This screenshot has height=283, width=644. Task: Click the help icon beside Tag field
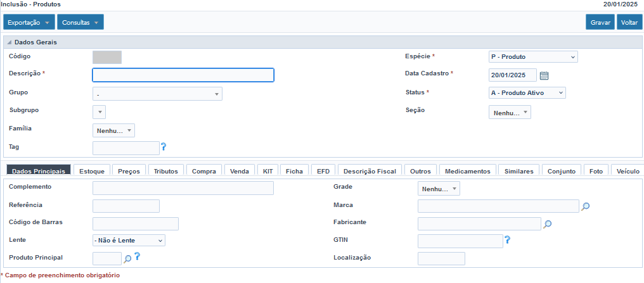click(x=164, y=147)
